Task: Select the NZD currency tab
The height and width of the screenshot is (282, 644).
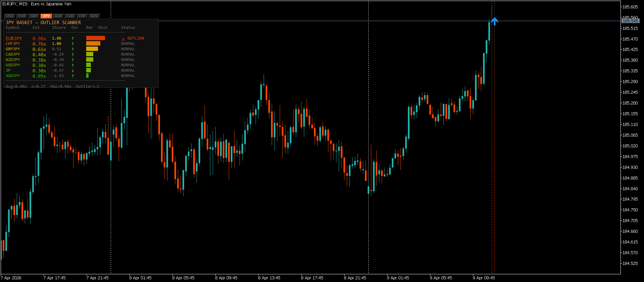Action: point(95,16)
